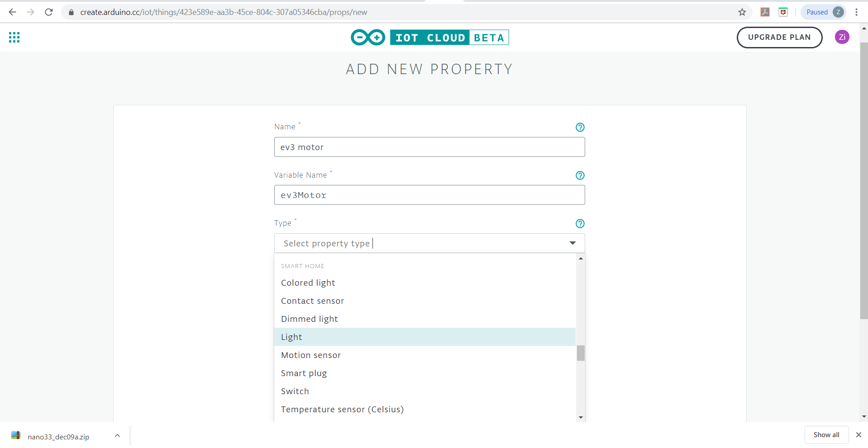Choose Smart plug type
This screenshot has height=448, width=868.
(x=425, y=373)
